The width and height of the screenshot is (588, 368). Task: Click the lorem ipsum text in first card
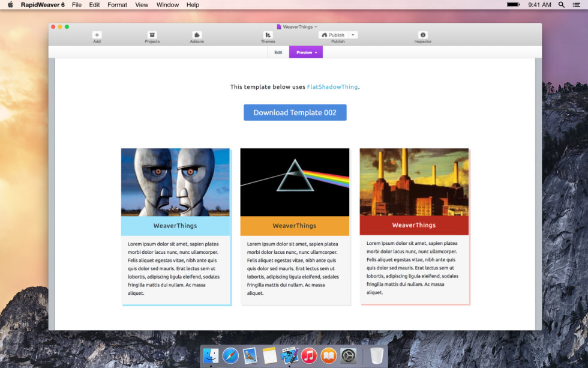(173, 268)
